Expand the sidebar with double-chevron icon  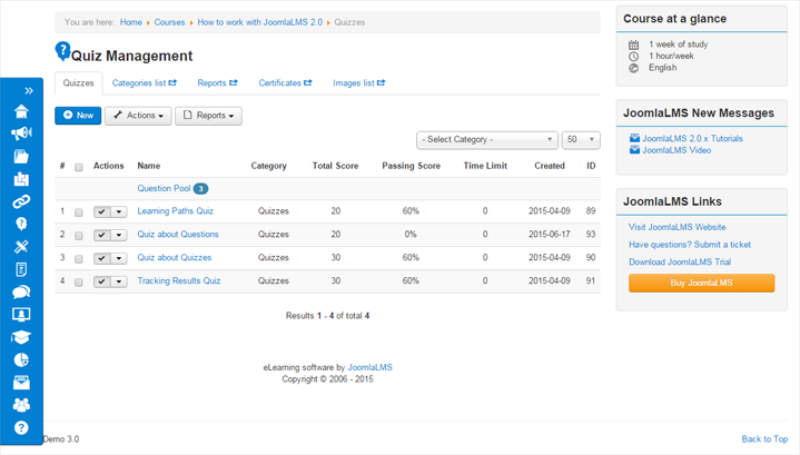coord(29,91)
